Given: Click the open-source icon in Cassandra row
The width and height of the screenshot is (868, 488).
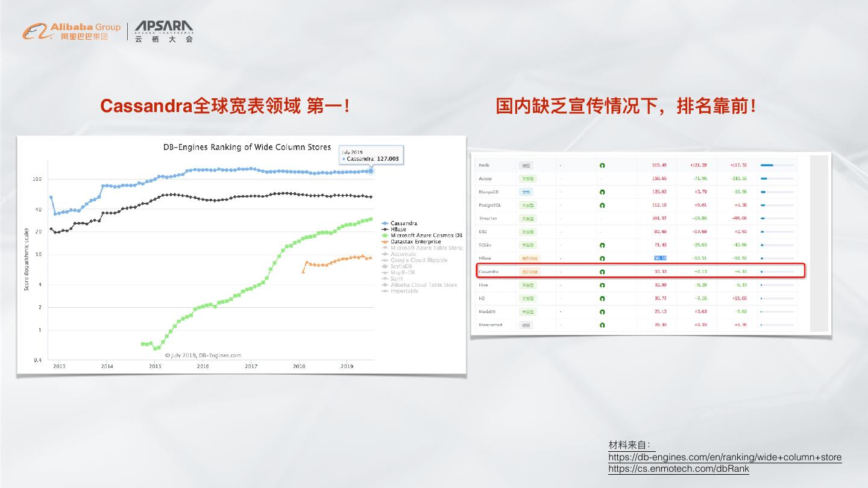Looking at the screenshot, I should point(602,272).
